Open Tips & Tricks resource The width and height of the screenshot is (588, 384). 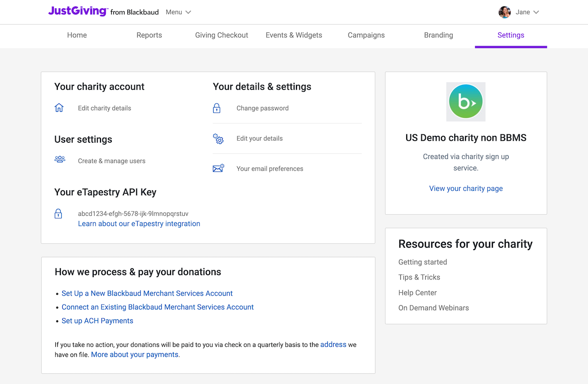pos(419,277)
